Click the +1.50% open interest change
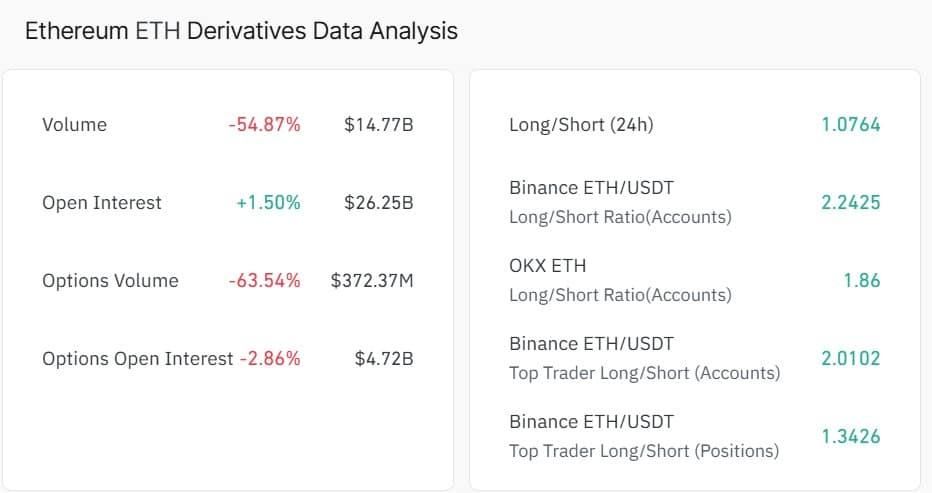Viewport: 932px width, 493px height. 268,203
